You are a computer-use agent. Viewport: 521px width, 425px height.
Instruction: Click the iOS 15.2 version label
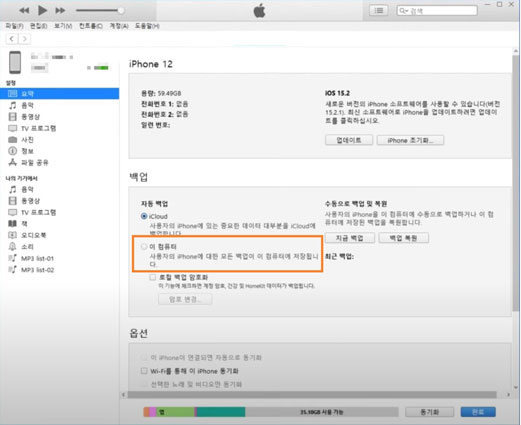(x=337, y=93)
